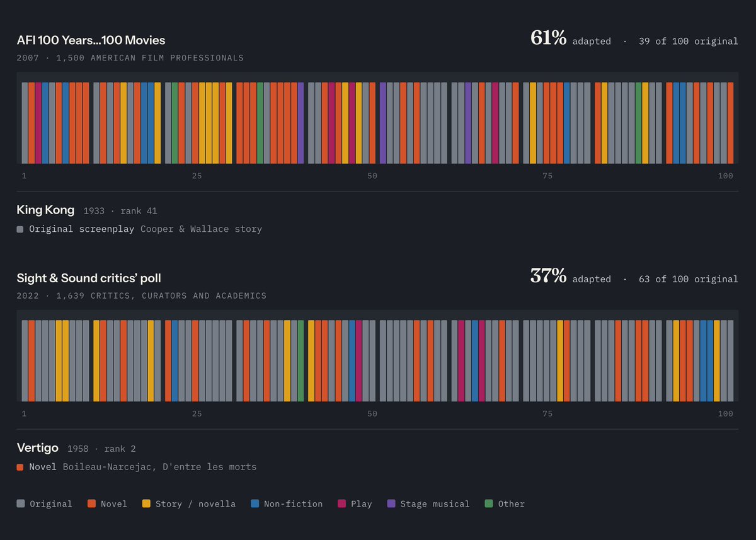This screenshot has height=540, width=756.
Task: Click the 'Vertigo' film title
Action: click(38, 447)
